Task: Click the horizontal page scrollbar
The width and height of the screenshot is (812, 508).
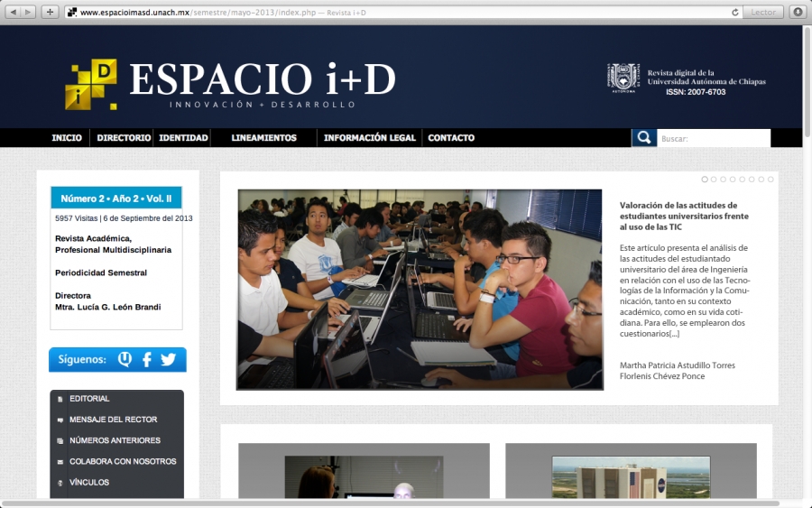Action: [391, 503]
